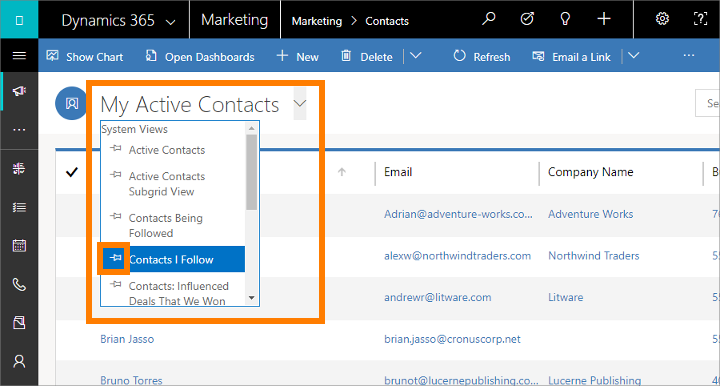Click the Delete command button
The width and height of the screenshot is (720, 386).
(x=367, y=56)
